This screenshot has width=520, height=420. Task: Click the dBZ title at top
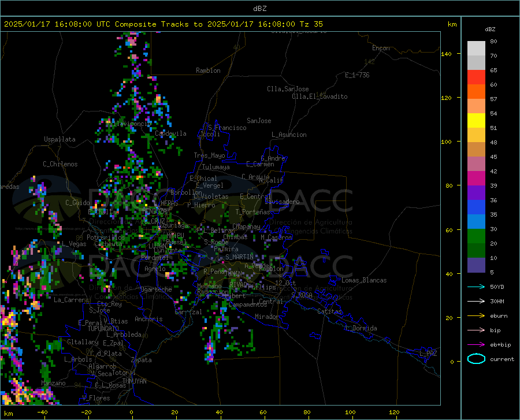(259, 9)
